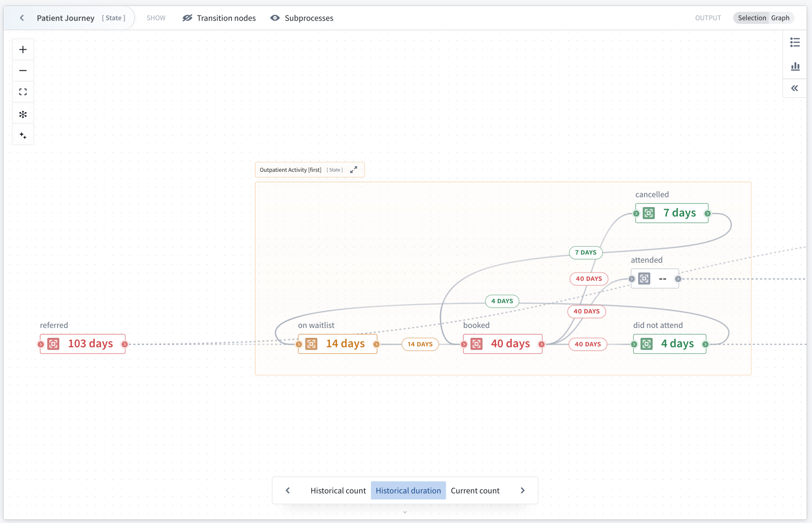This screenshot has width=812, height=523.
Task: Select the Historical count metric
Action: pyautogui.click(x=338, y=490)
